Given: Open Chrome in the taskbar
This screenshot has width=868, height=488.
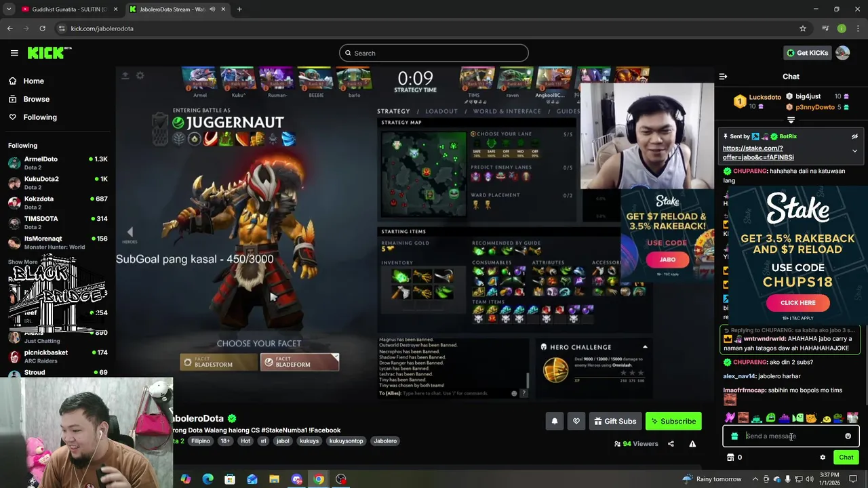Looking at the screenshot, I should 319,479.
